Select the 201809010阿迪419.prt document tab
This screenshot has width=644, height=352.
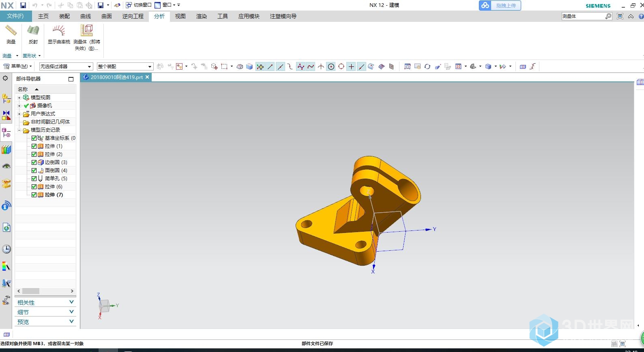pos(116,77)
